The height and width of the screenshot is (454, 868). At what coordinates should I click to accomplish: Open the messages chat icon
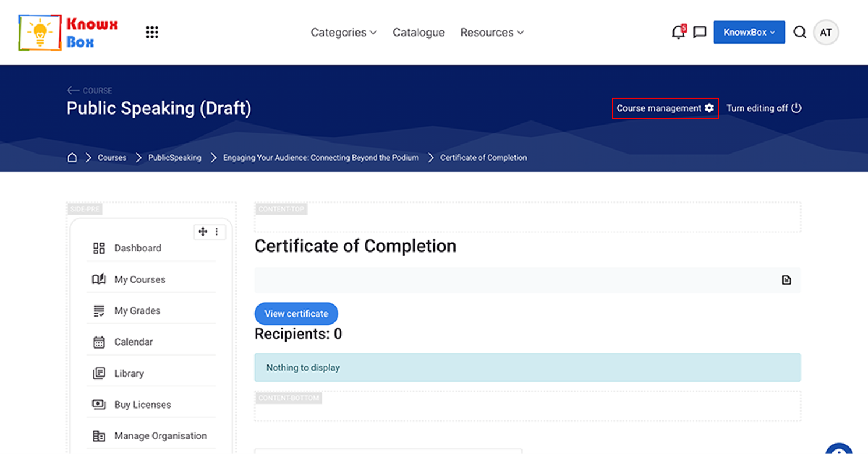click(x=700, y=32)
